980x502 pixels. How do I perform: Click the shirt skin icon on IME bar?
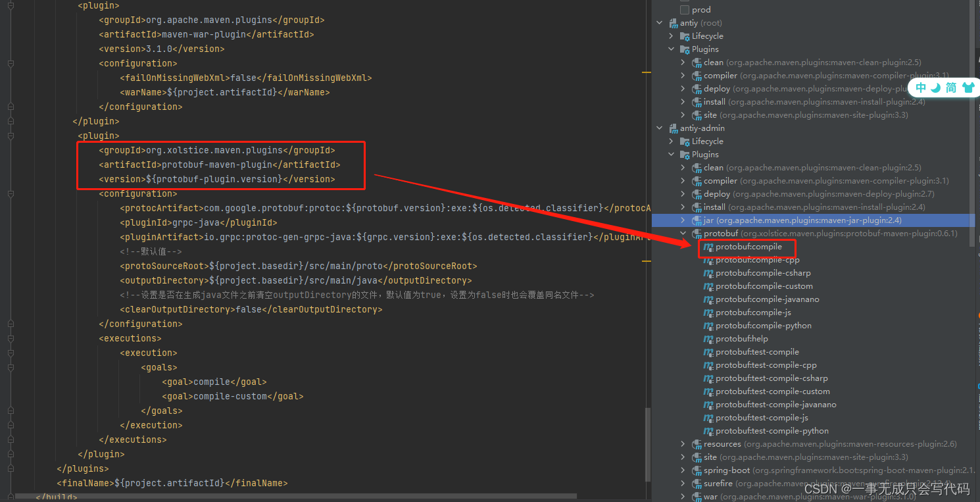tap(968, 88)
